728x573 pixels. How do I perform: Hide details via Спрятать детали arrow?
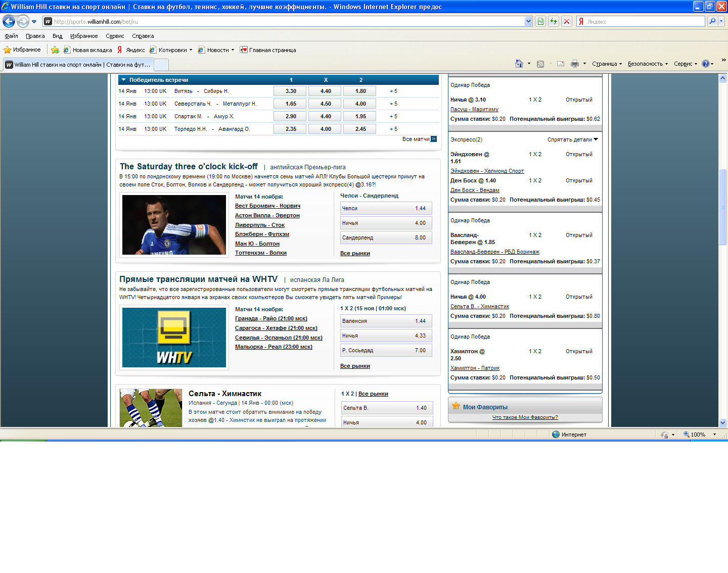point(596,139)
